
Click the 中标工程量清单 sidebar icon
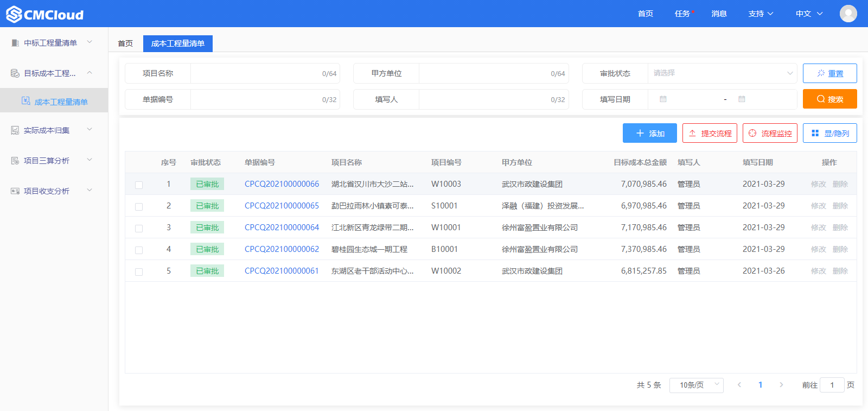coord(15,42)
